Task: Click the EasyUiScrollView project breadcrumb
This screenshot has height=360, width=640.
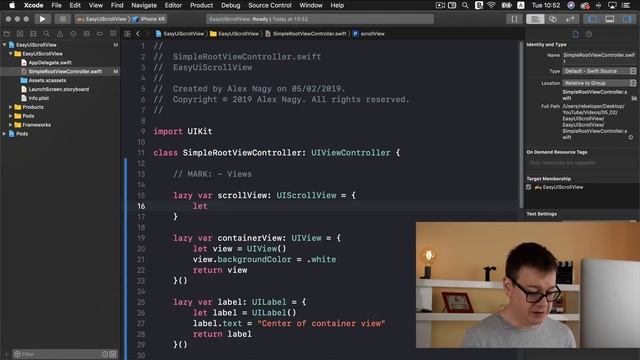Action: (x=180, y=34)
